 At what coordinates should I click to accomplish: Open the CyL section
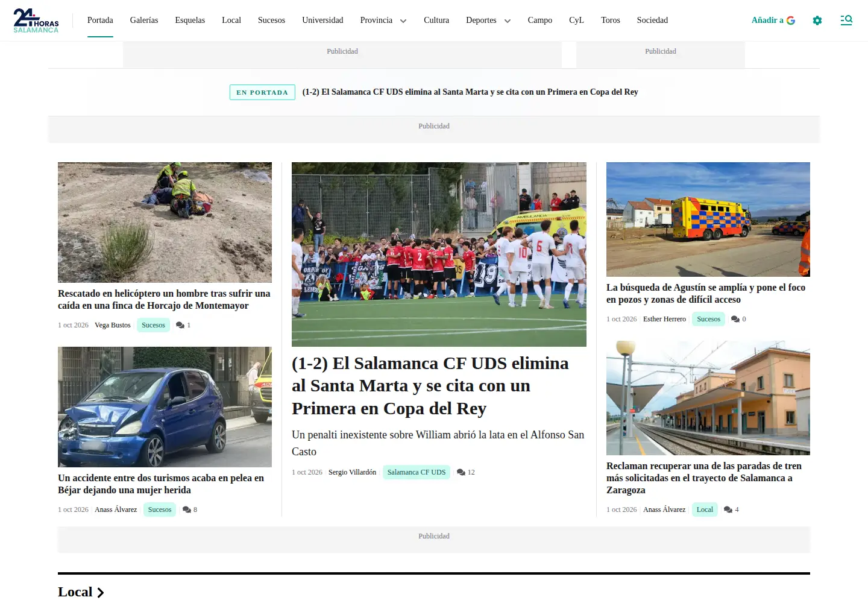(x=576, y=21)
